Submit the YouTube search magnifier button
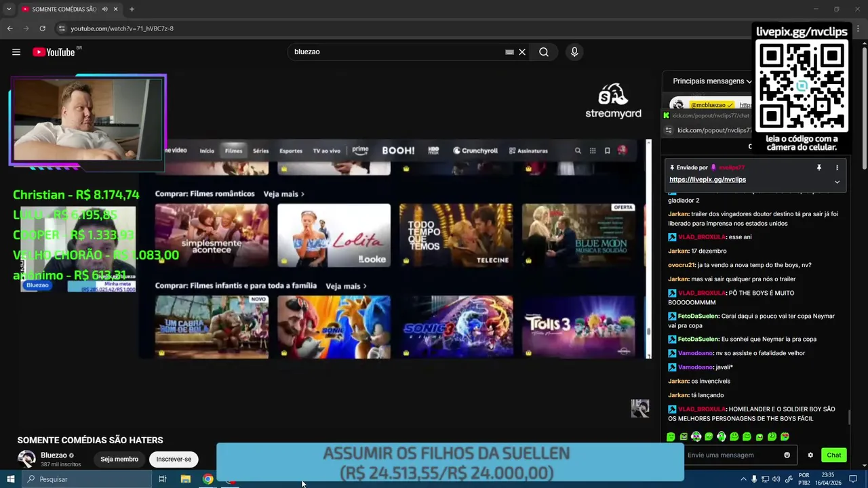The width and height of the screenshot is (868, 488). (544, 52)
